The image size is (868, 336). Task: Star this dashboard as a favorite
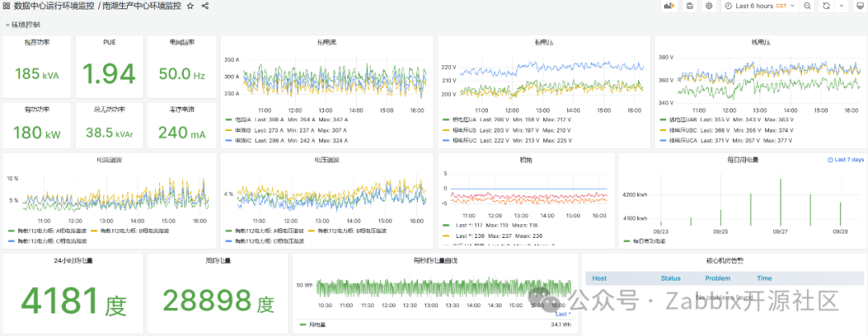click(x=190, y=6)
